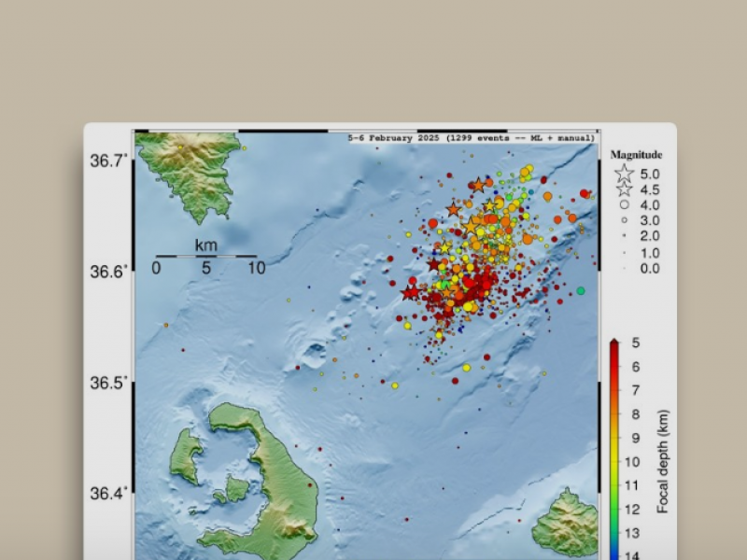Screen dimensions: 747x560
Task: Click the km scale bar
Action: pos(205,256)
